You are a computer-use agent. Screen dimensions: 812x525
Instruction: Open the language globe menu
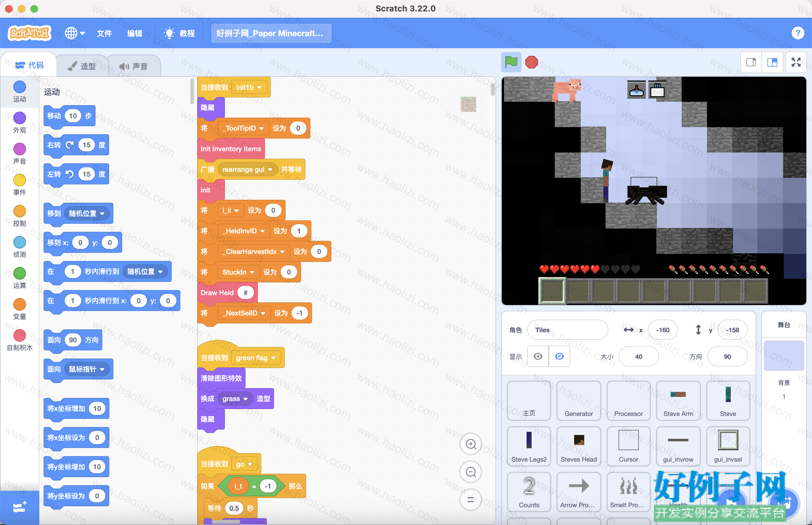tap(75, 33)
